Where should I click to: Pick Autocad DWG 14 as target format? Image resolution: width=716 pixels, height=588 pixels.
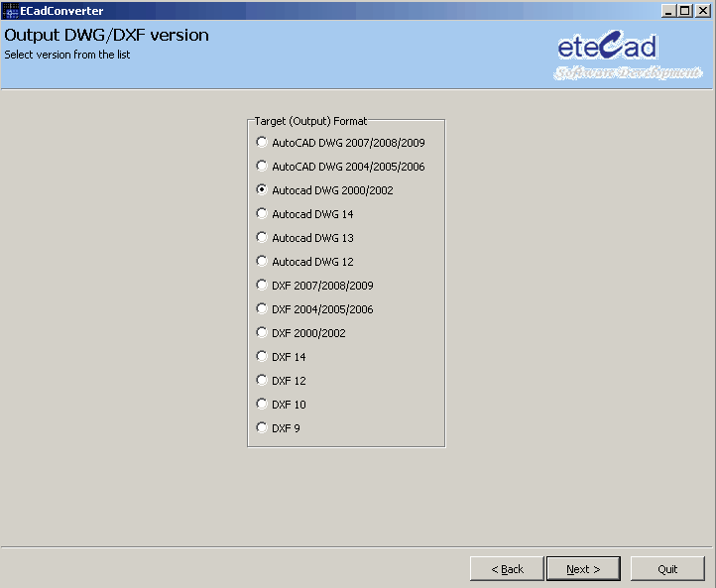point(262,214)
